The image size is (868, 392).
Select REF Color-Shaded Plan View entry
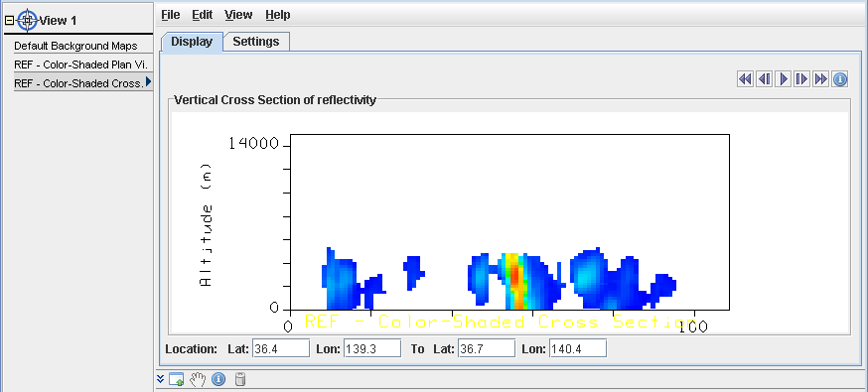tap(80, 65)
